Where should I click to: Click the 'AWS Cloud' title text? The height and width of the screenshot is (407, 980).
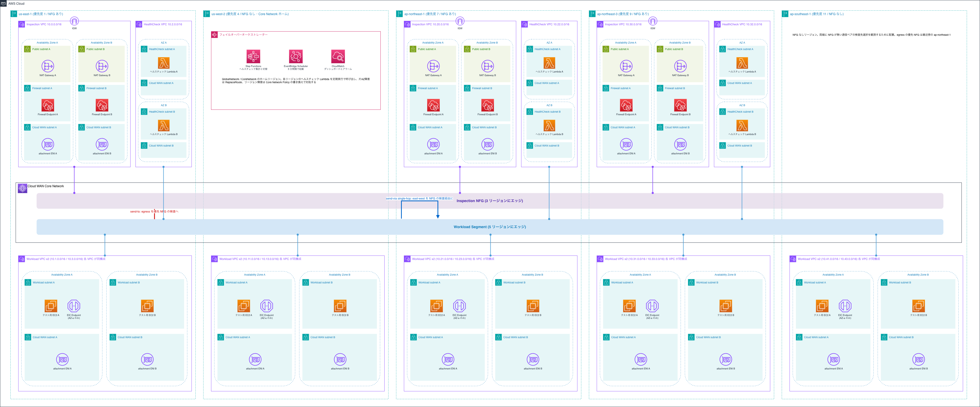pos(16,3)
